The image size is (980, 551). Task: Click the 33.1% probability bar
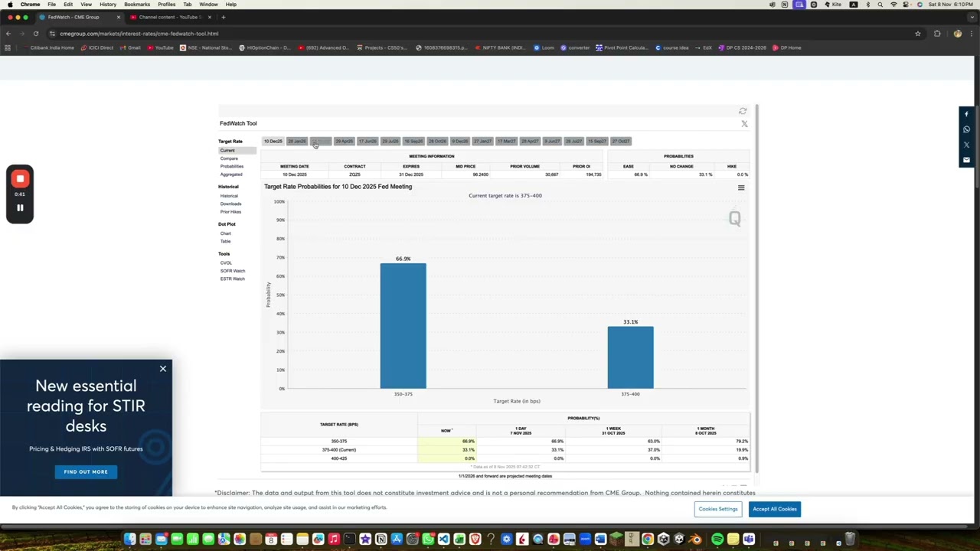(631, 357)
